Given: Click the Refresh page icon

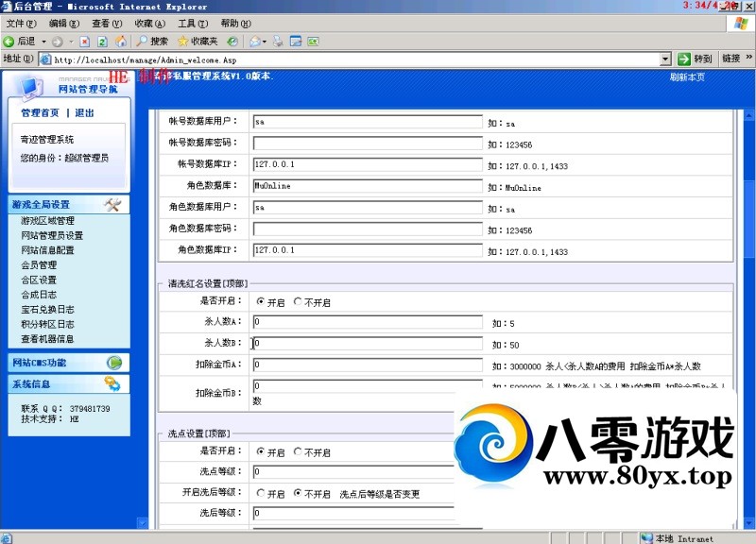Looking at the screenshot, I should click(x=103, y=42).
